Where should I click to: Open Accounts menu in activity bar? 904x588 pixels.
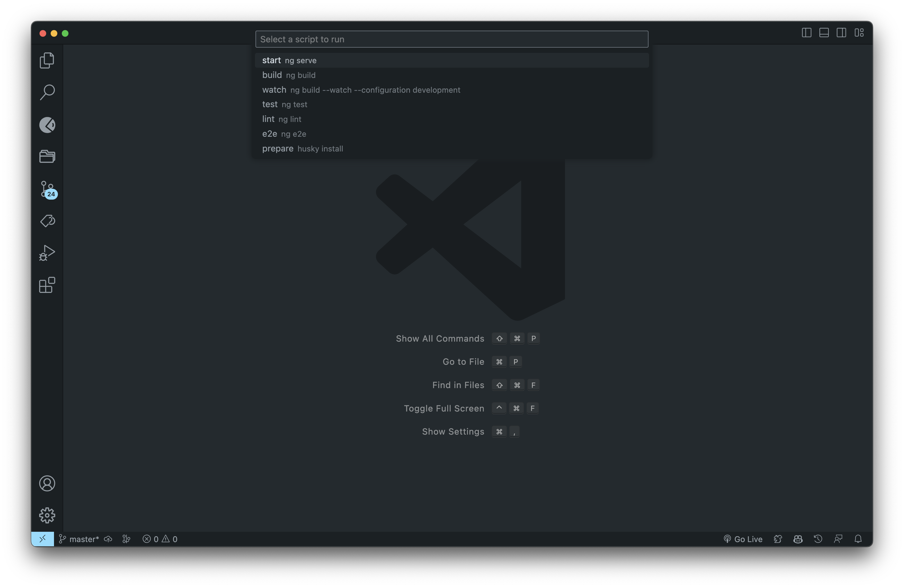coord(47,483)
